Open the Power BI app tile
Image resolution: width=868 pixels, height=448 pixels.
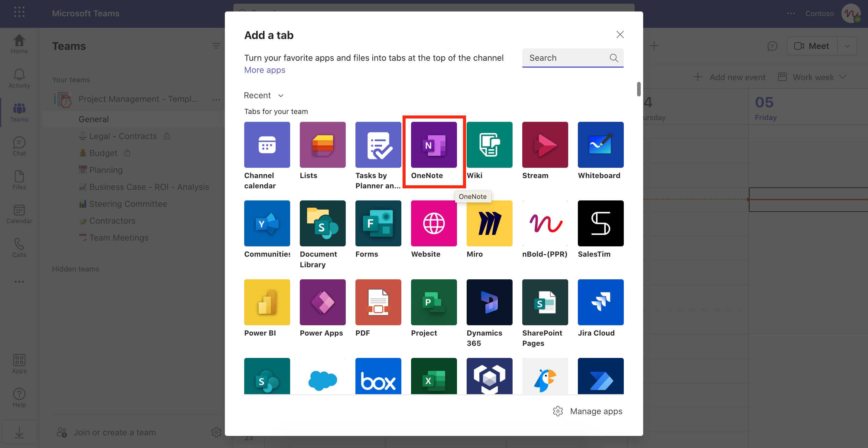[x=267, y=302]
